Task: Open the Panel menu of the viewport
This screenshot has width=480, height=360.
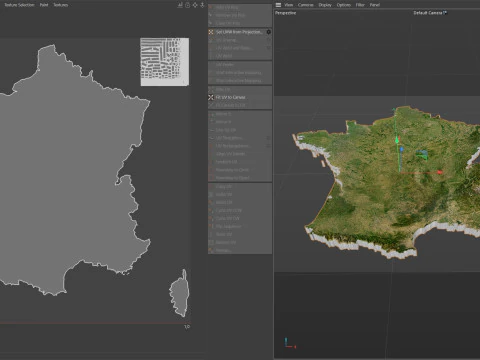Action: [x=375, y=5]
